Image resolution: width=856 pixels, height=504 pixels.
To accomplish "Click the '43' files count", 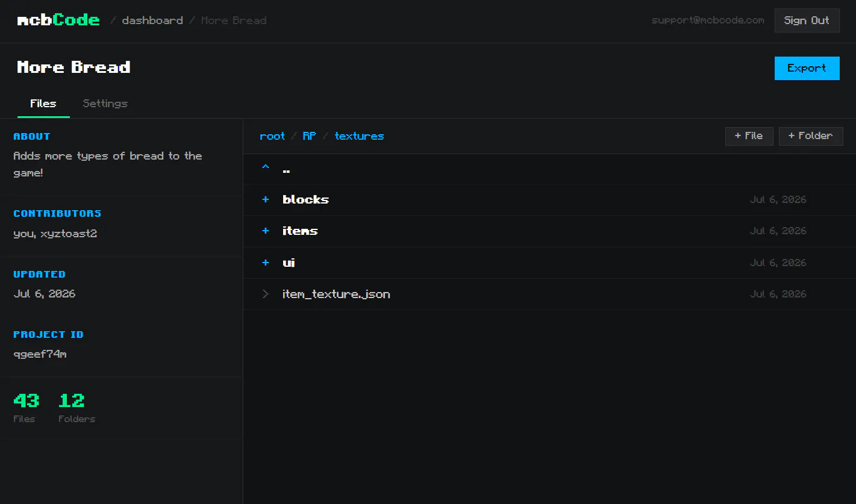I will [x=26, y=400].
